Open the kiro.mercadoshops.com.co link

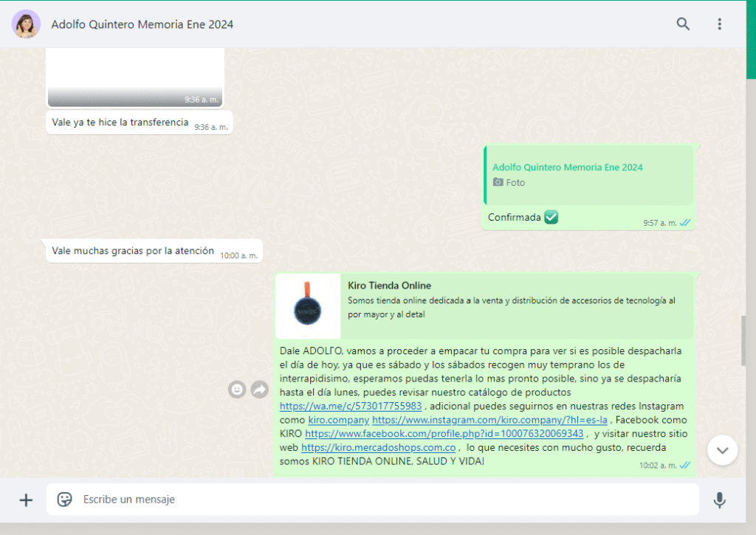pyautogui.click(x=379, y=448)
